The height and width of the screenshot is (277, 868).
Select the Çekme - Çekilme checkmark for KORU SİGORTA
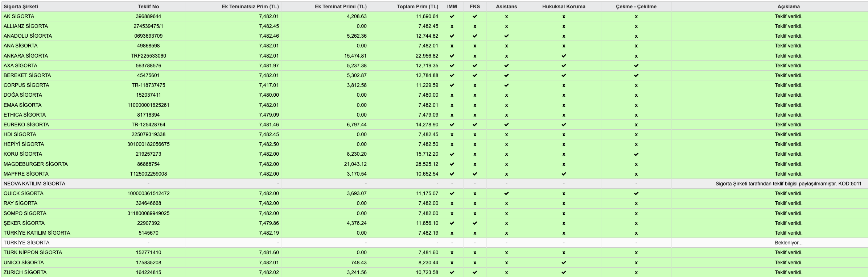tap(636, 154)
